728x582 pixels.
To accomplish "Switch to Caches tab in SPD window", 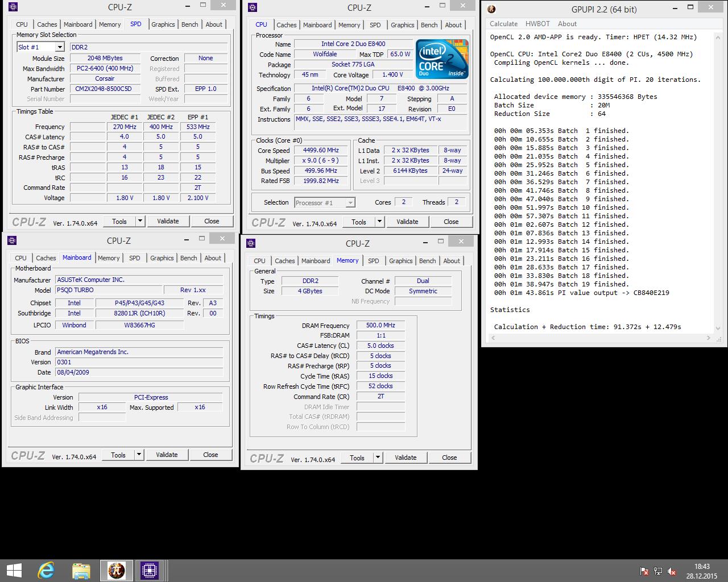I will (47, 24).
